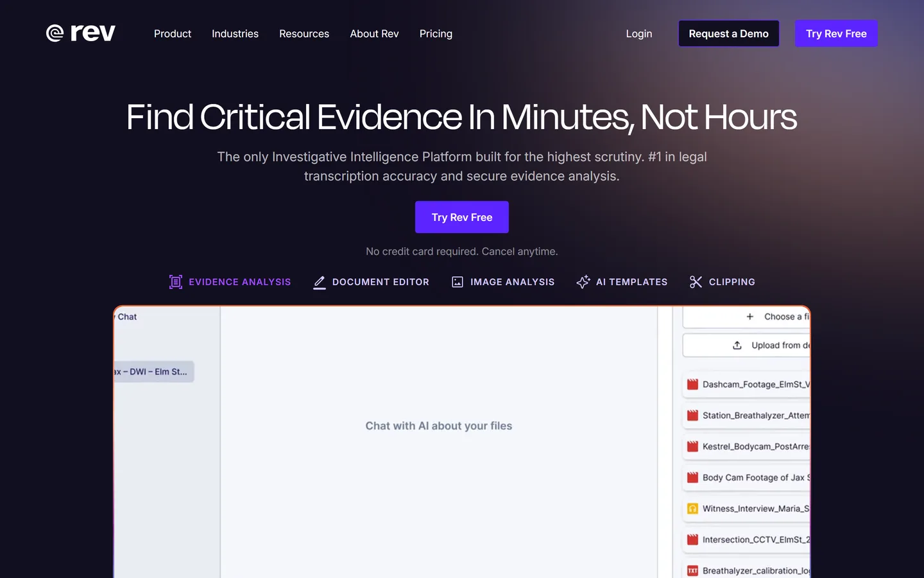Click the Clipping scissors icon

tap(696, 282)
